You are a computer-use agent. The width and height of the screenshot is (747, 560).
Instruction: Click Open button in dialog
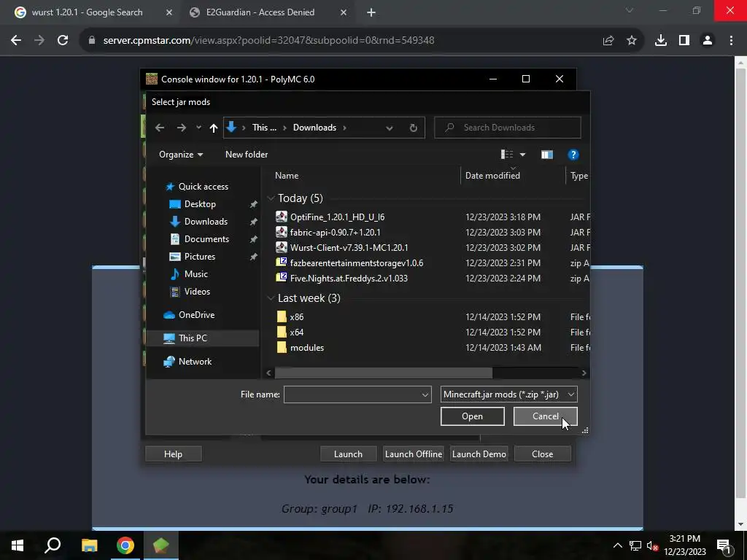(x=472, y=416)
